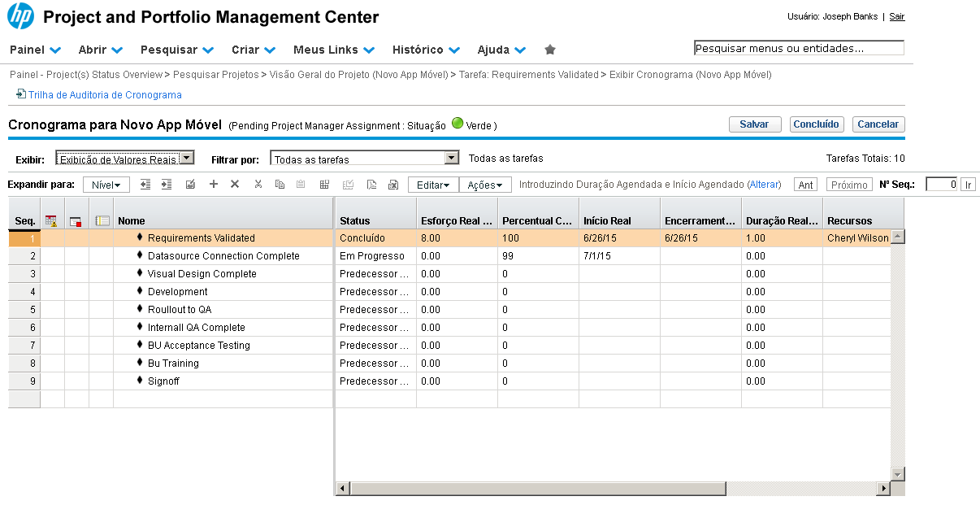Click the Alterar link
Image resolution: width=980 pixels, height=505 pixels.
[x=763, y=185]
